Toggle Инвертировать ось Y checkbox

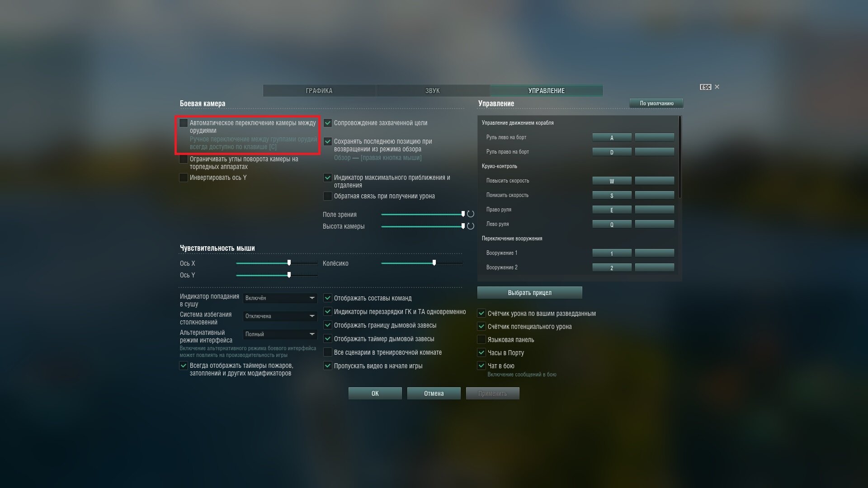pyautogui.click(x=184, y=178)
